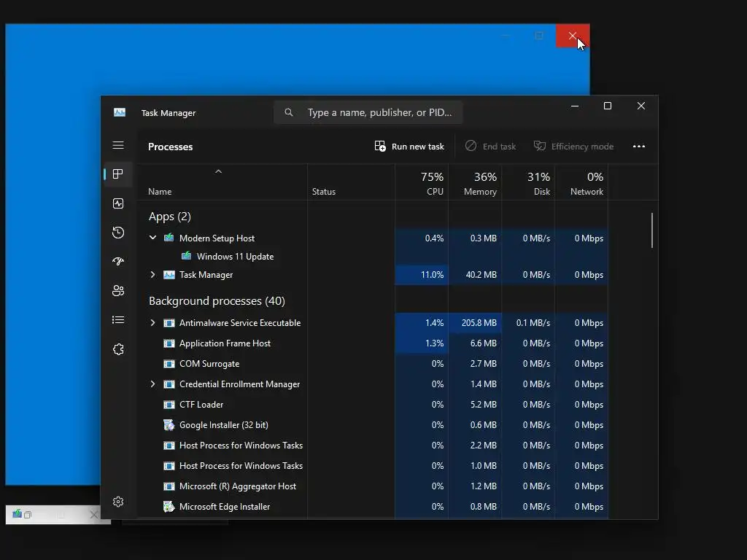This screenshot has width=747, height=560.
Task: Open the Users page from the sidebar
Action: click(x=118, y=290)
